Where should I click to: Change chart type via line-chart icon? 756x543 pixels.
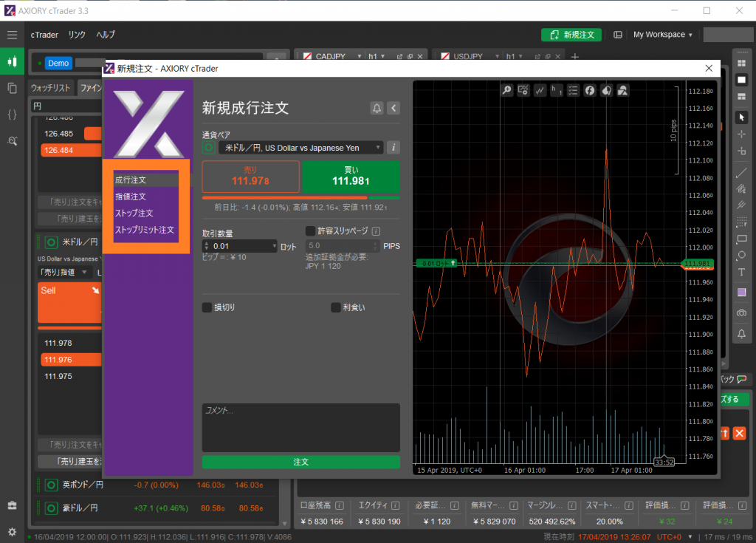click(540, 90)
